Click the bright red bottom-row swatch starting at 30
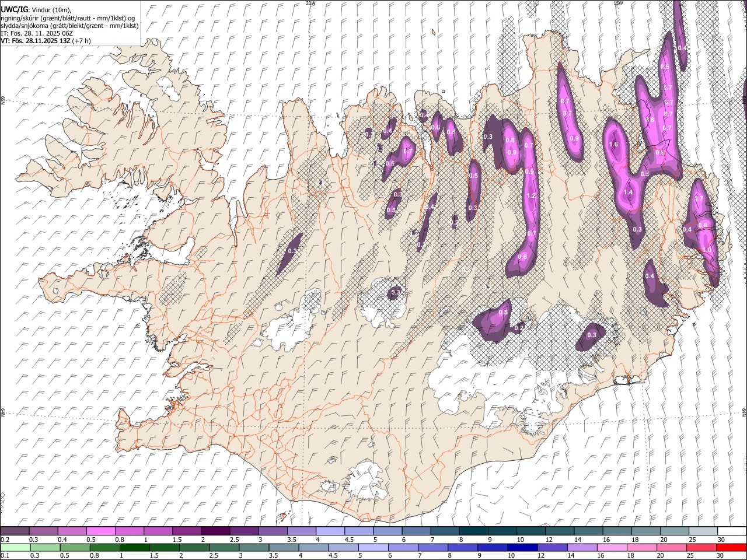The image size is (747, 560). tap(731, 548)
